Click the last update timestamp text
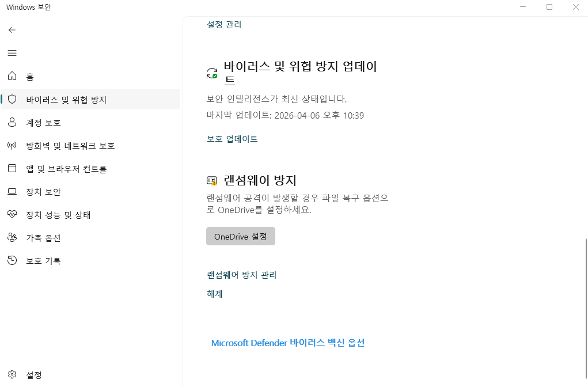This screenshot has width=588, height=387. 285,115
